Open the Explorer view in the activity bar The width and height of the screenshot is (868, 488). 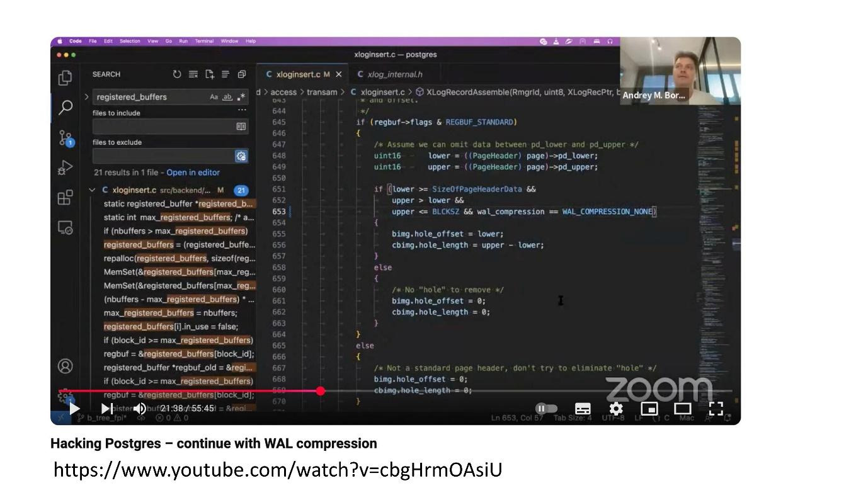tap(65, 77)
